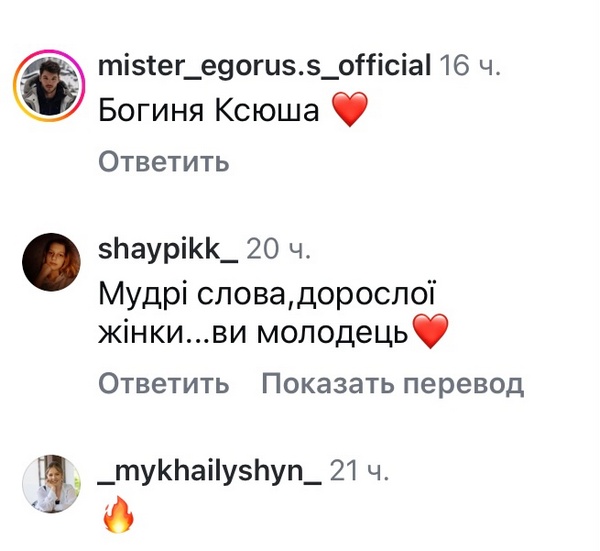Click the word Богиня in first comment
The image size is (600, 551).
pos(151,110)
